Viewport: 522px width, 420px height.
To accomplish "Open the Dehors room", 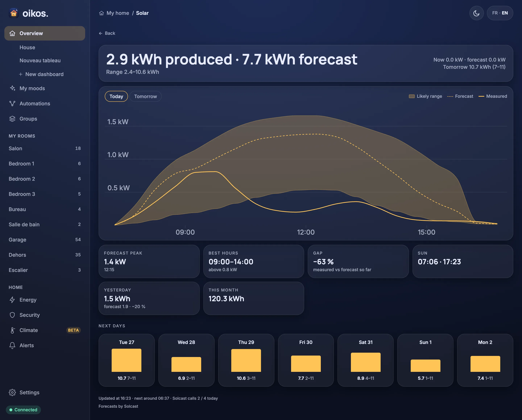I will [x=45, y=255].
